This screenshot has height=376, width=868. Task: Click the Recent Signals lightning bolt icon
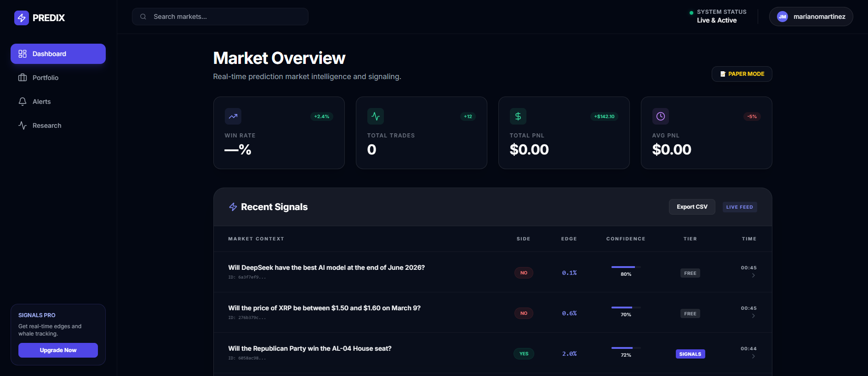coord(233,207)
